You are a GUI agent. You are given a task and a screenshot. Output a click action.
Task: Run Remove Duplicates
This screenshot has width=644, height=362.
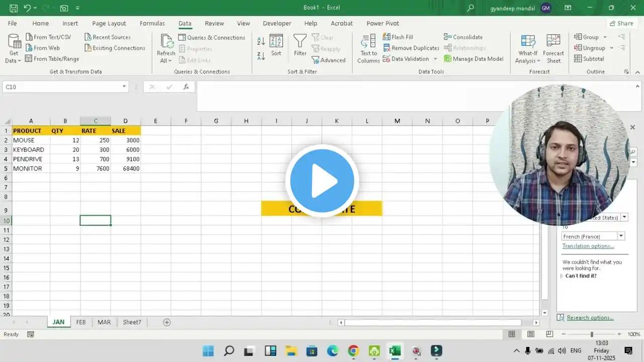point(411,48)
